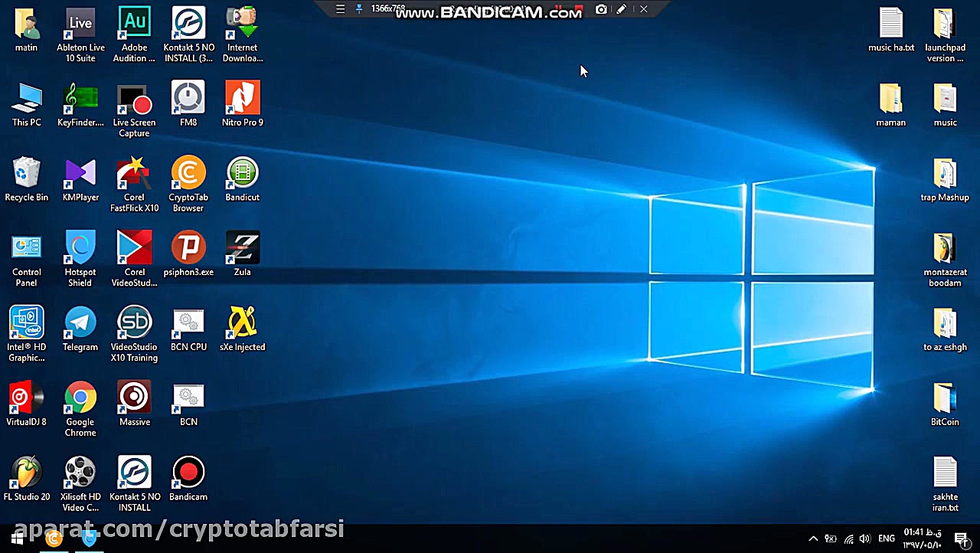Screen dimensions: 980x553
Task: Select sakhte iran.txt file
Action: (945, 485)
